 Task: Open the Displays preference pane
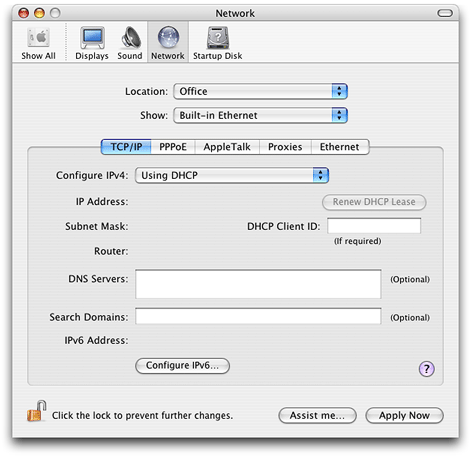coord(92,43)
